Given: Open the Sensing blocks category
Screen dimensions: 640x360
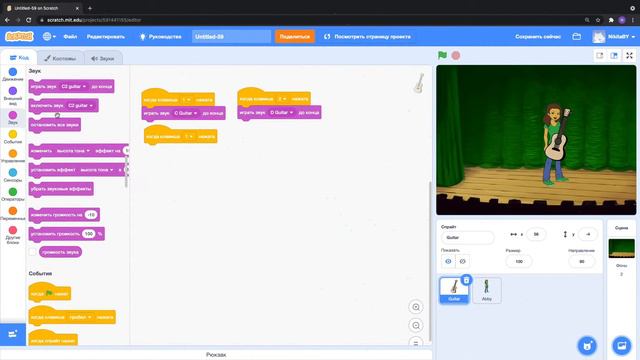Looking at the screenshot, I should pyautogui.click(x=13, y=175).
